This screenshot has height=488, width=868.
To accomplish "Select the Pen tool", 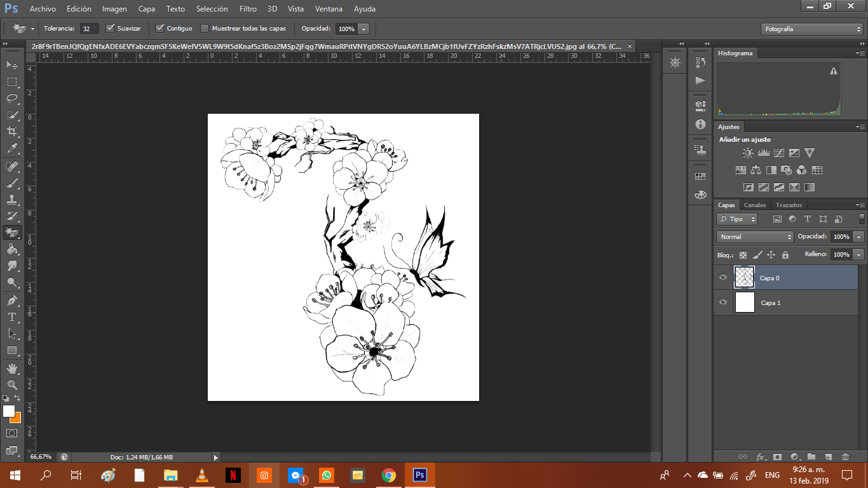I will coord(12,300).
